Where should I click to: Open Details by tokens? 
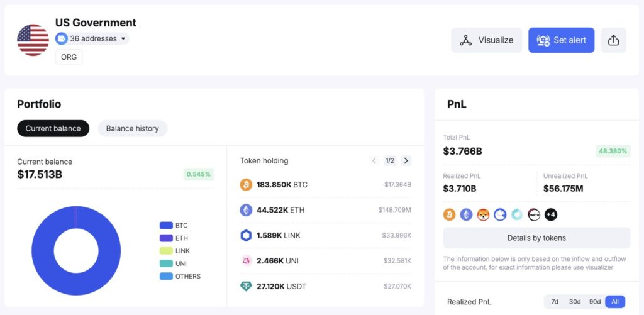[x=536, y=238]
